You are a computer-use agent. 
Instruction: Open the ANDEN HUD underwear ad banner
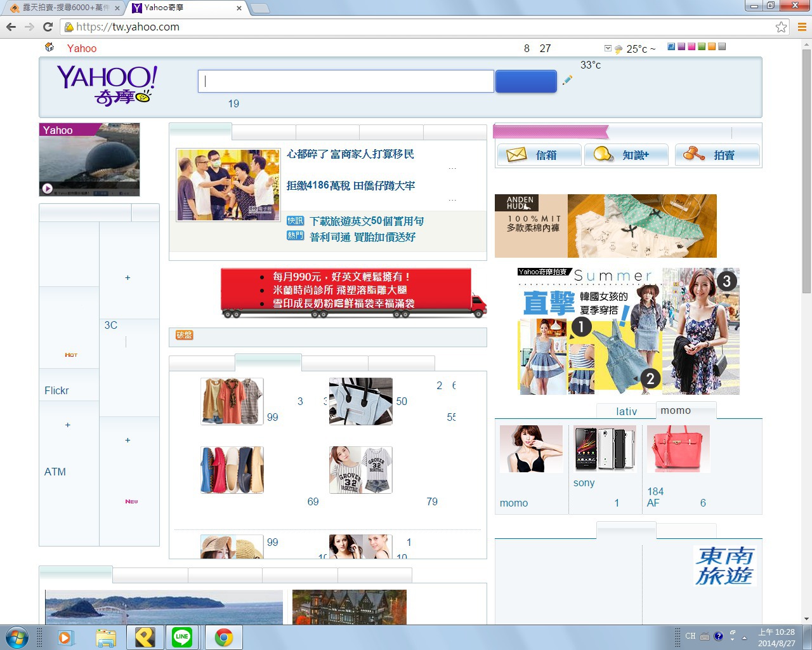point(606,226)
